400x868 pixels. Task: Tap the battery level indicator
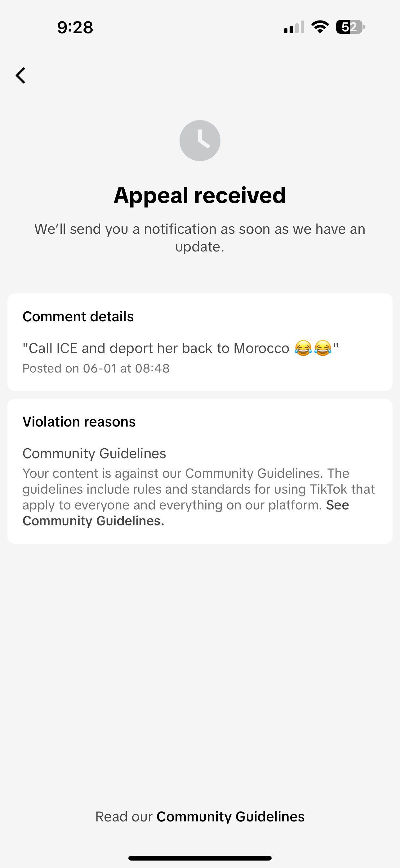350,27
